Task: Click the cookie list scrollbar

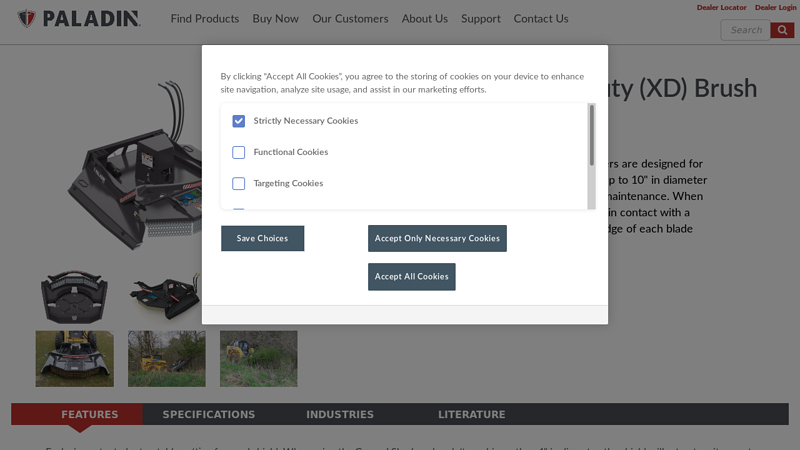Action: tap(591, 156)
